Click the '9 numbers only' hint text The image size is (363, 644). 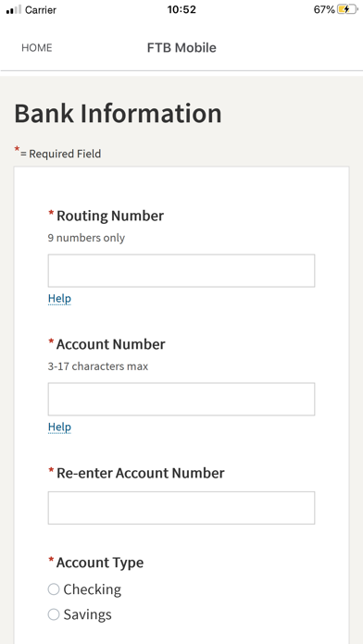(86, 238)
